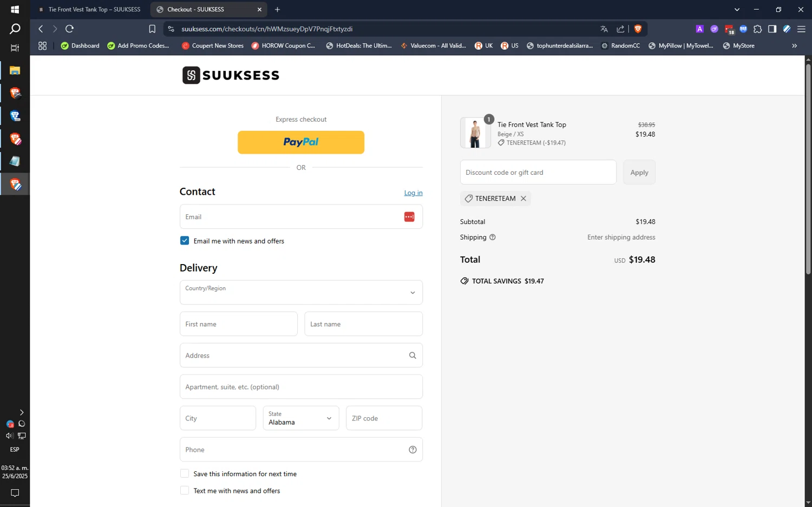Open Brave Shields lion icon
Viewport: 812px width, 507px height.
point(638,29)
